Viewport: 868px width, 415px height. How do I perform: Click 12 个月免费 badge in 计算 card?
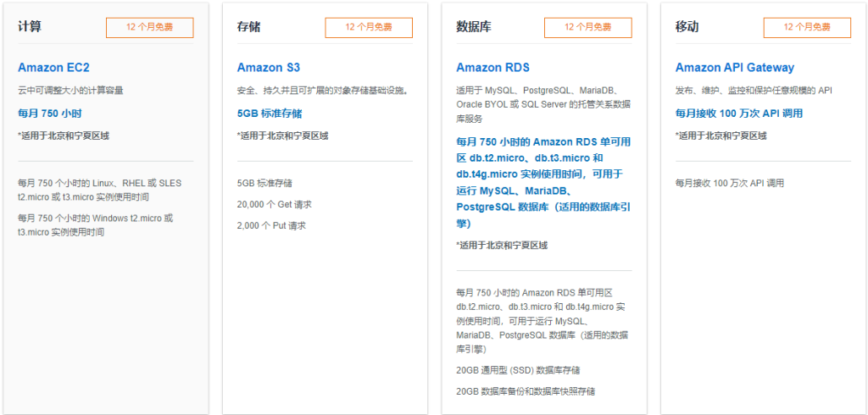(x=150, y=27)
